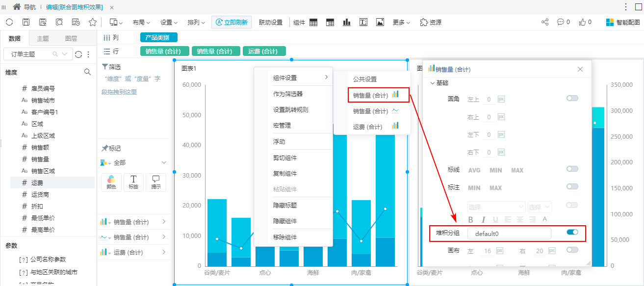Apply bold formatting in the 标注 settings
Image resolution: width=644 pixels, height=286 pixels.
[x=471, y=219]
